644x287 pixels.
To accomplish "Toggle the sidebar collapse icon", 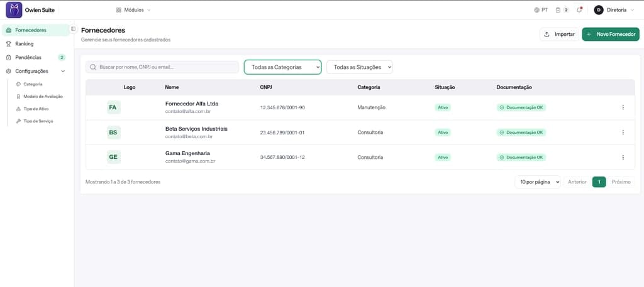I will pos(73,29).
